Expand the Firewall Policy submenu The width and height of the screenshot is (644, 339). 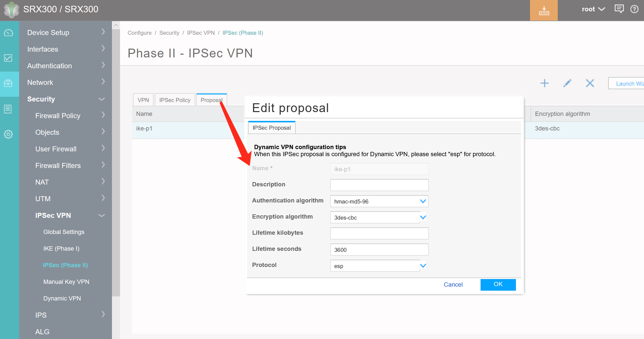pyautogui.click(x=103, y=116)
